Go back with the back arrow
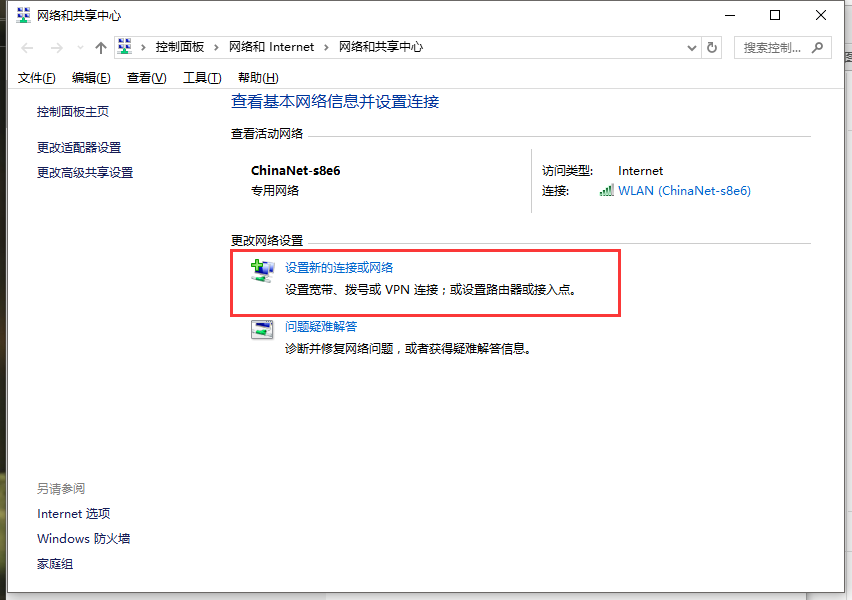Image resolution: width=852 pixels, height=600 pixels. (x=27, y=48)
